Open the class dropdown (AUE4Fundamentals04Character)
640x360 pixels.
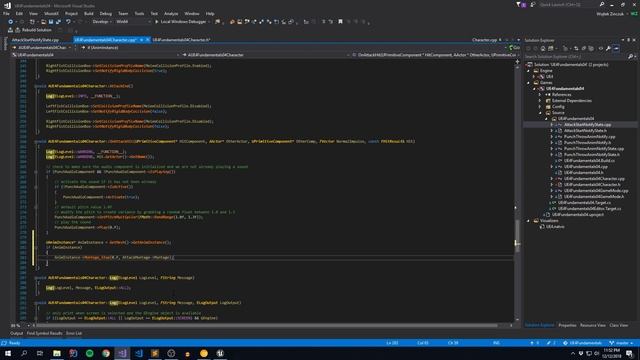[267, 55]
